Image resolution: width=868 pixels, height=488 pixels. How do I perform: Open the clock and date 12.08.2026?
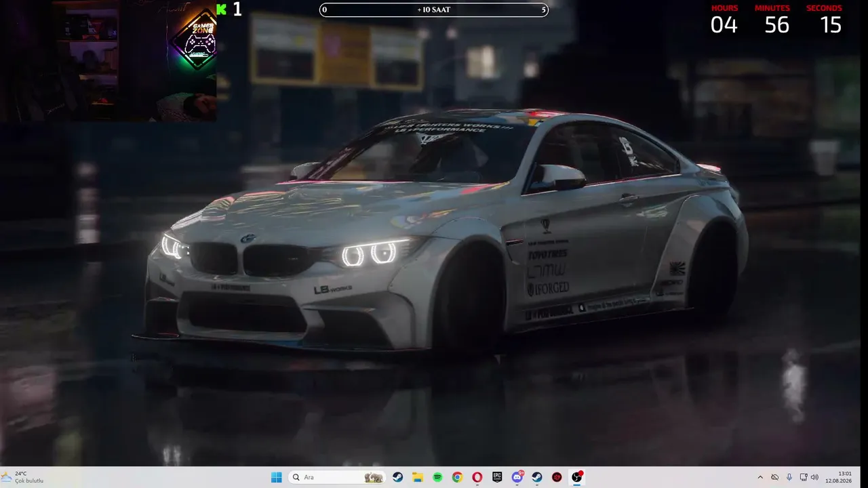(x=840, y=477)
